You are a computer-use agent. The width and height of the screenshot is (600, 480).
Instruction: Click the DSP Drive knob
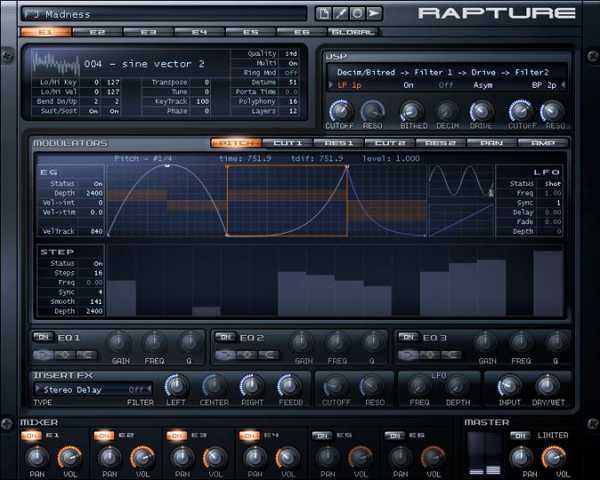[x=481, y=111]
